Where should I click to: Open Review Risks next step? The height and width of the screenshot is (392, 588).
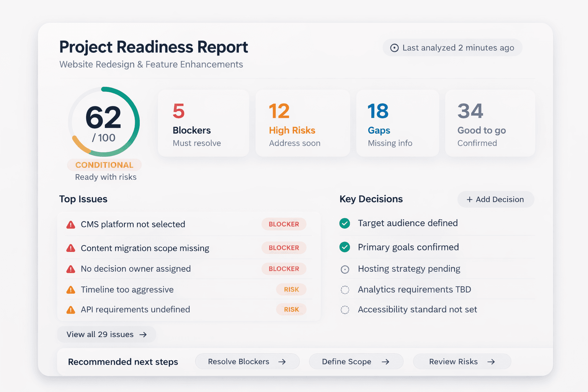click(462, 361)
